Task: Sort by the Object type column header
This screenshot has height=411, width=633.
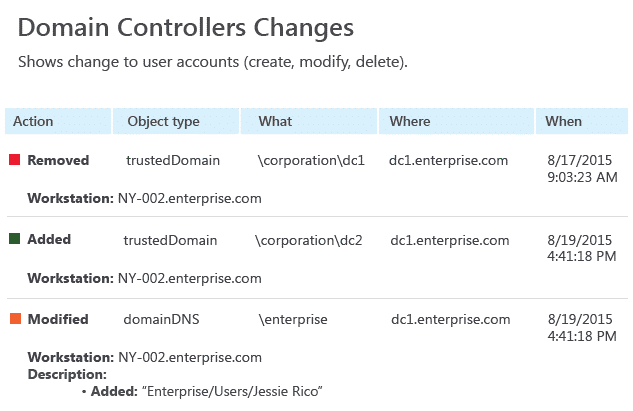Action: point(176,121)
